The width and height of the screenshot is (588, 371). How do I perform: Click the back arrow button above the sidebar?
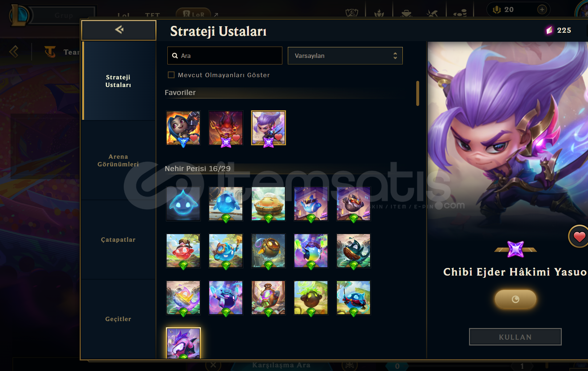119,30
